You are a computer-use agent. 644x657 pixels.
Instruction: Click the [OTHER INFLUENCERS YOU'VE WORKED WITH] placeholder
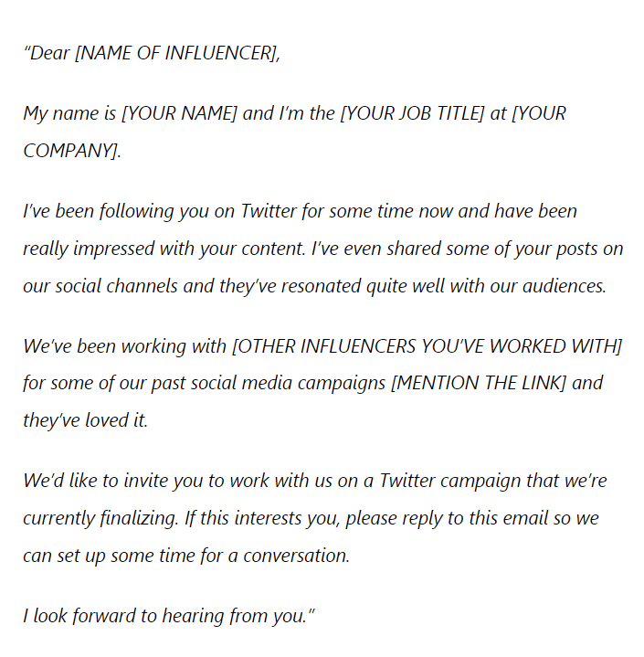tap(427, 346)
